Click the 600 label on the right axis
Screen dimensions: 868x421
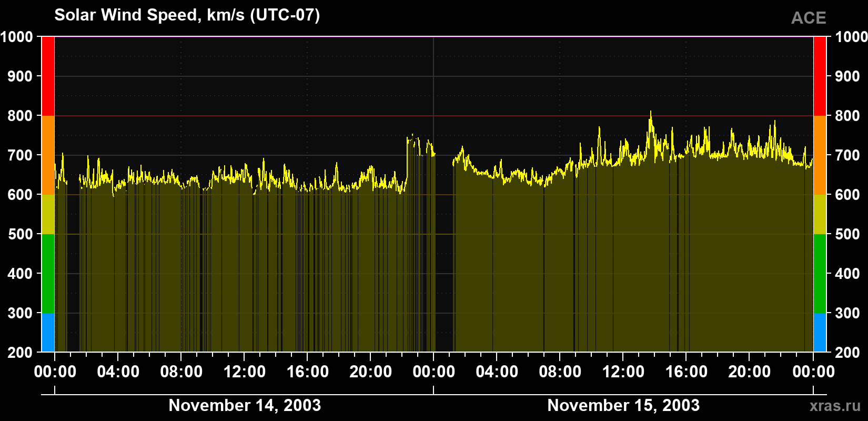pyautogui.click(x=847, y=195)
